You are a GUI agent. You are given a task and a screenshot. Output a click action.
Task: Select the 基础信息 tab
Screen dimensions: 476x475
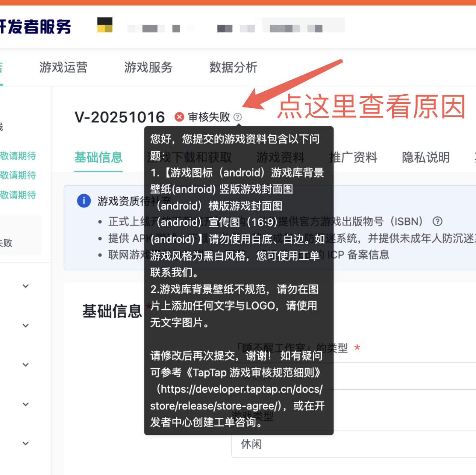[99, 157]
